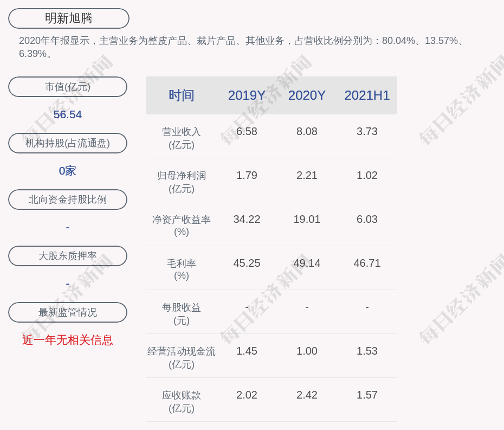Click the 2020Y gross margin value 49.14
The image size is (504, 430).
(307, 263)
